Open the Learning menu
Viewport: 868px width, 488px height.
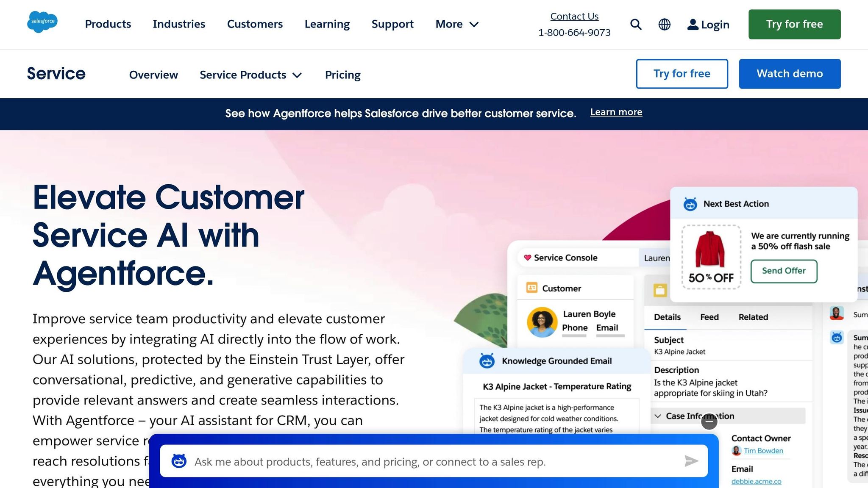[327, 24]
